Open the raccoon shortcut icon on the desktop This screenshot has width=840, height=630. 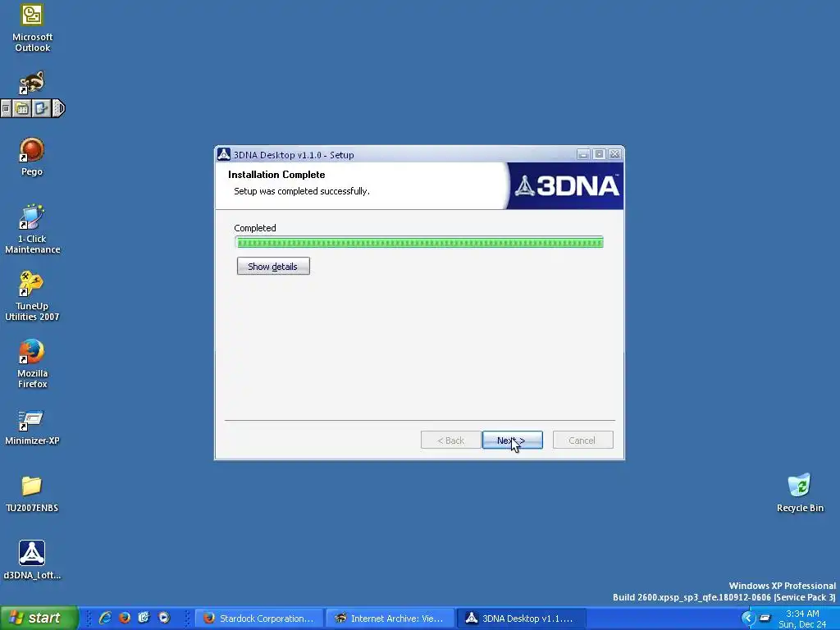click(32, 83)
